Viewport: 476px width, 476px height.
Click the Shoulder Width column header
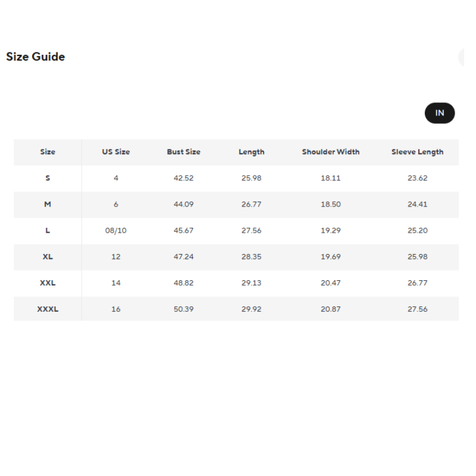pos(330,152)
